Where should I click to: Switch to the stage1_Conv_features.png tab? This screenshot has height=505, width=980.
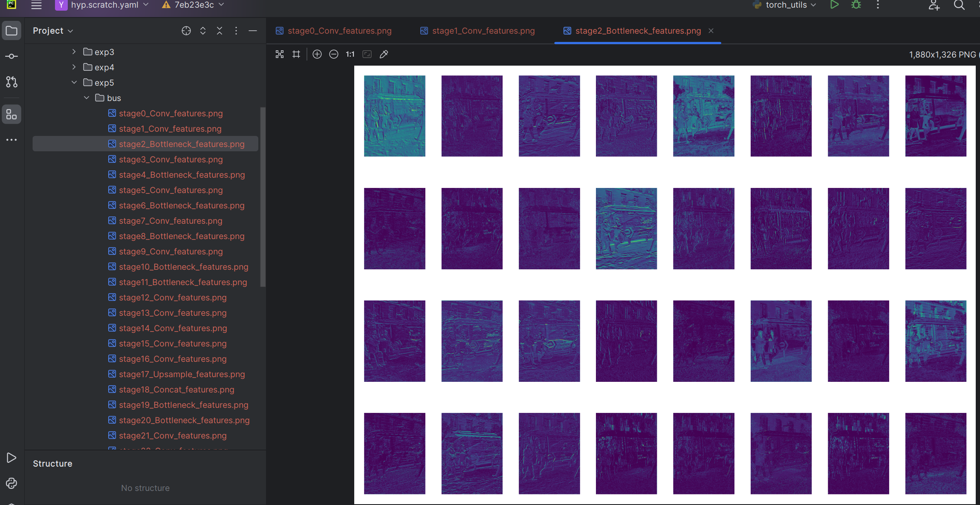tap(483, 31)
